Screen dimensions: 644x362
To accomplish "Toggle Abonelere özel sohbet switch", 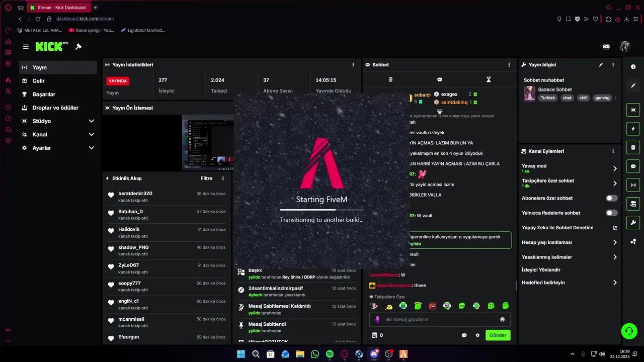I will [x=612, y=198].
